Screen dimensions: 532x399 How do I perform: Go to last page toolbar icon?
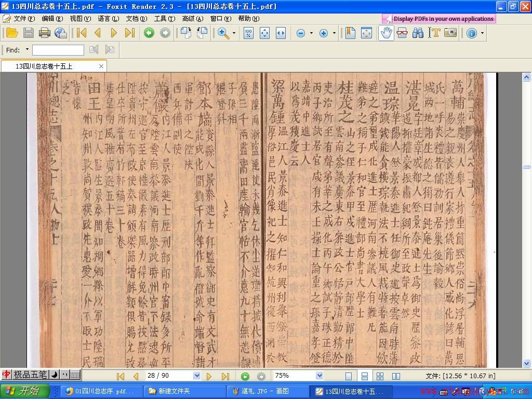pyautogui.click(x=130, y=33)
